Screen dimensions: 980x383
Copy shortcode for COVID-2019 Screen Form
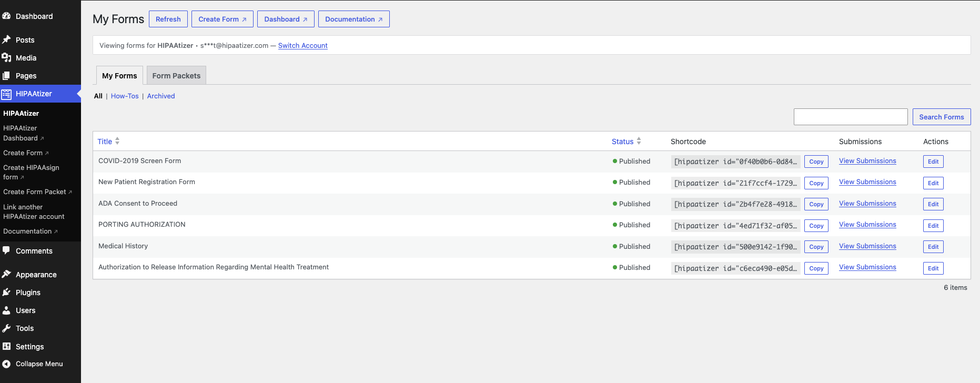(x=816, y=162)
